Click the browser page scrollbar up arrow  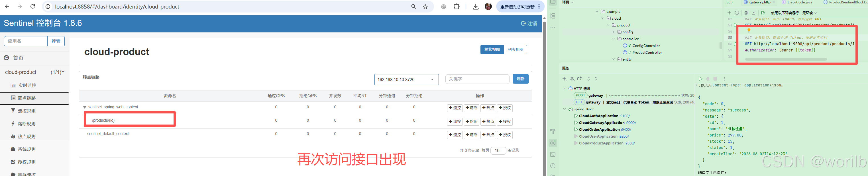click(544, 18)
